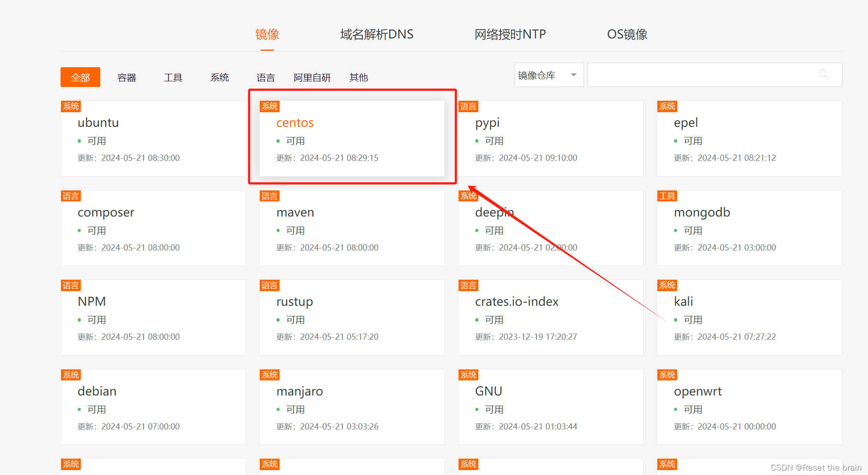Click the 语言 tag on composer card
868x475 pixels.
point(71,196)
